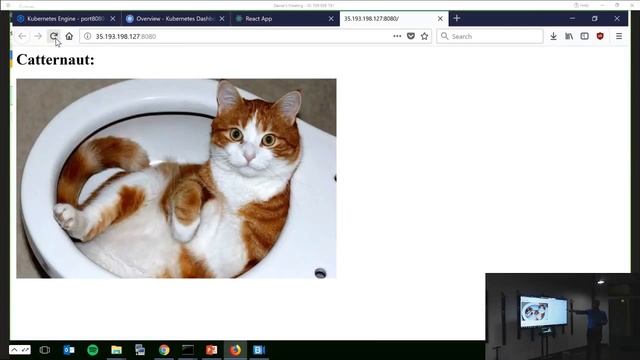Close the Kubernetes Dashboard tab
Image resolution: width=640 pixels, height=360 pixels.
tap(222, 19)
